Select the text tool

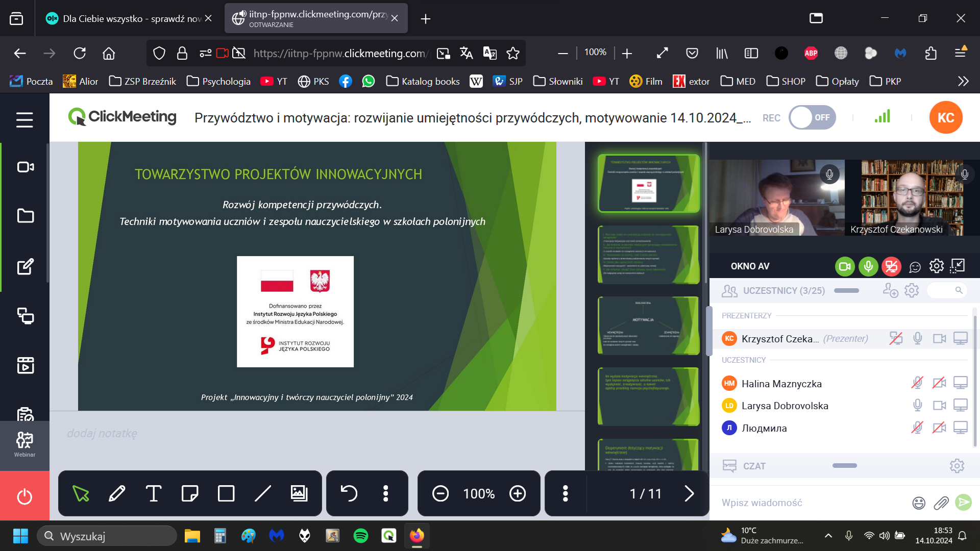[x=153, y=493]
